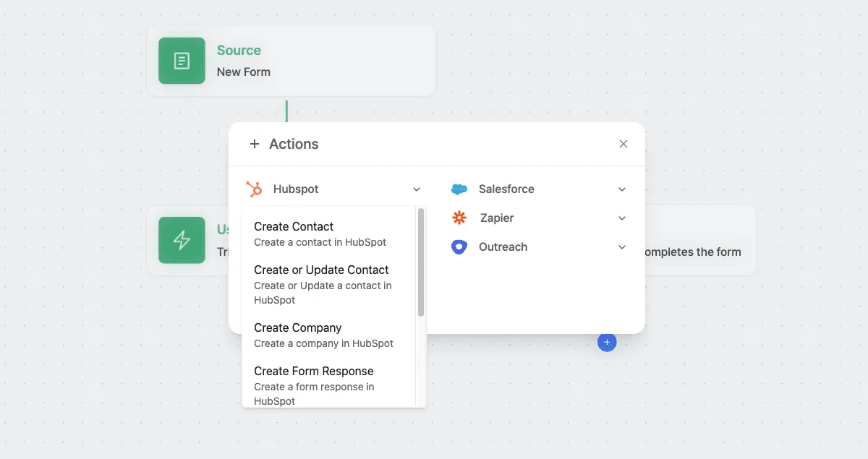The width and height of the screenshot is (868, 459).
Task: Click the plus icon beside Actions
Action: [x=254, y=144]
